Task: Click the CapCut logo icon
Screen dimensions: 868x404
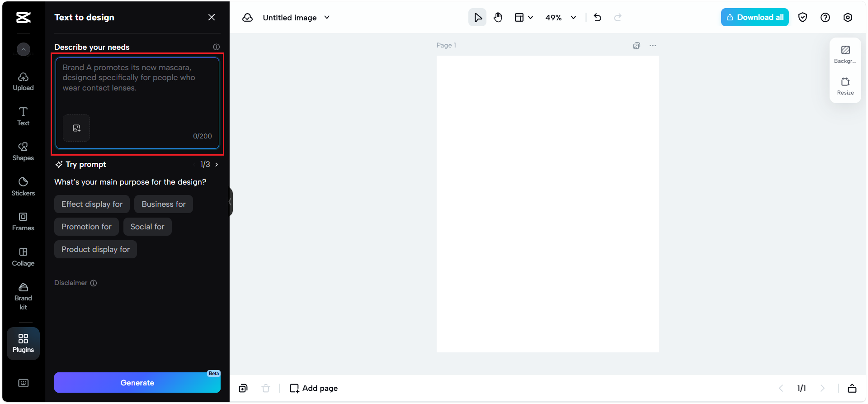Action: pos(23,18)
